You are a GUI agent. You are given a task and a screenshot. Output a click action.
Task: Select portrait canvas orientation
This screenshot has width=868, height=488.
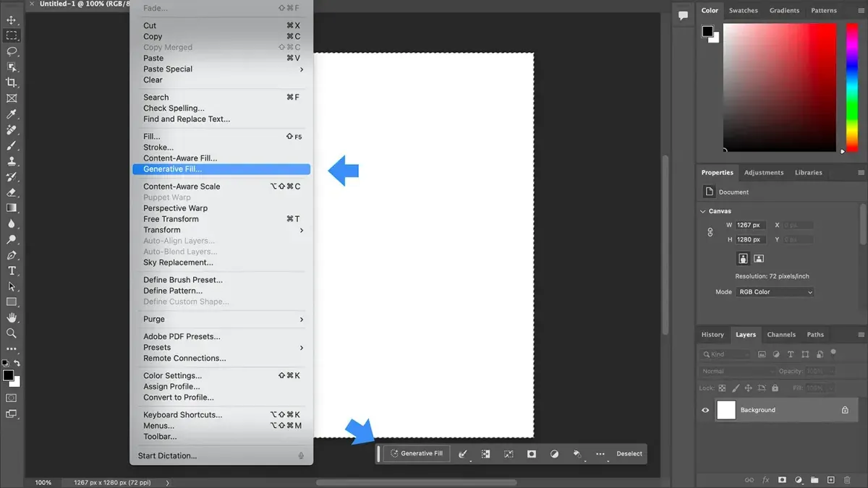point(743,258)
